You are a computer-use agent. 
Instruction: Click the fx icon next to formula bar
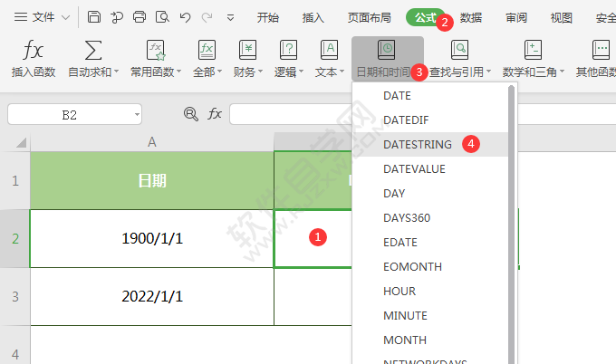(215, 114)
